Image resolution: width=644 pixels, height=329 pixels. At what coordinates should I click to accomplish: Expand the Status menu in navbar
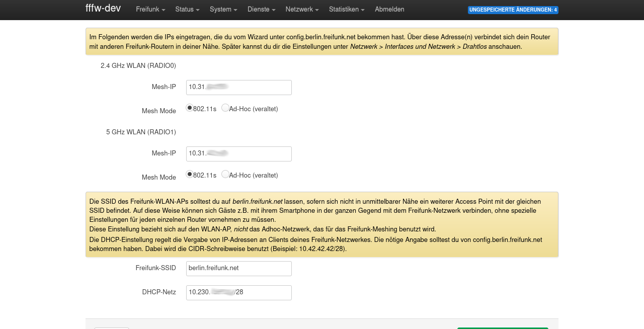187,10
